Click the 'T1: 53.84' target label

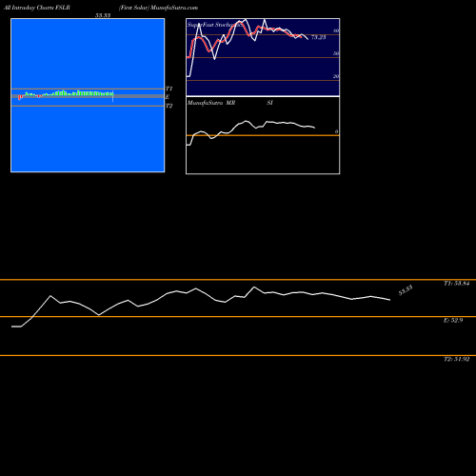pos(456,284)
